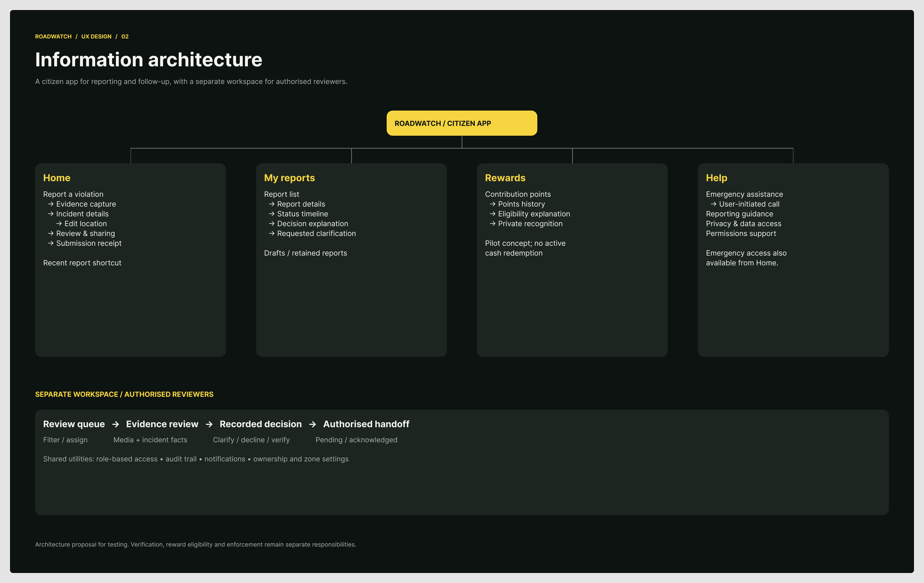Viewport: 924px width, 583px height.
Task: Click the Information architecture title
Action: click(x=149, y=60)
